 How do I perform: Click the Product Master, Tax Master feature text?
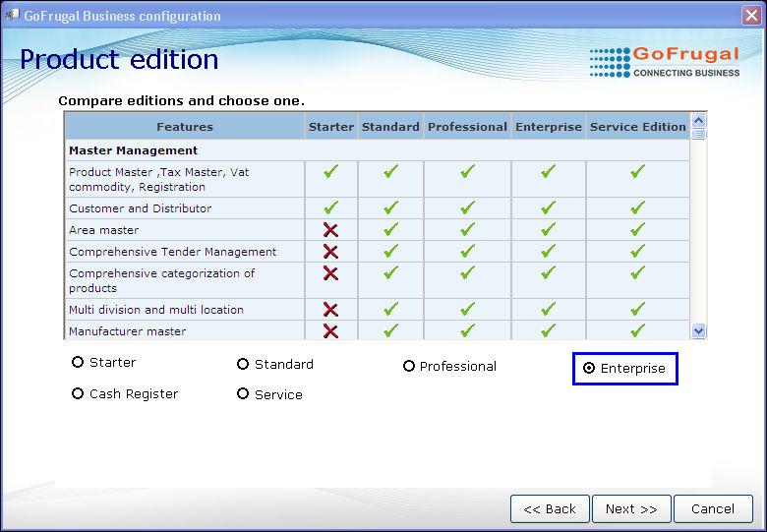click(x=159, y=179)
